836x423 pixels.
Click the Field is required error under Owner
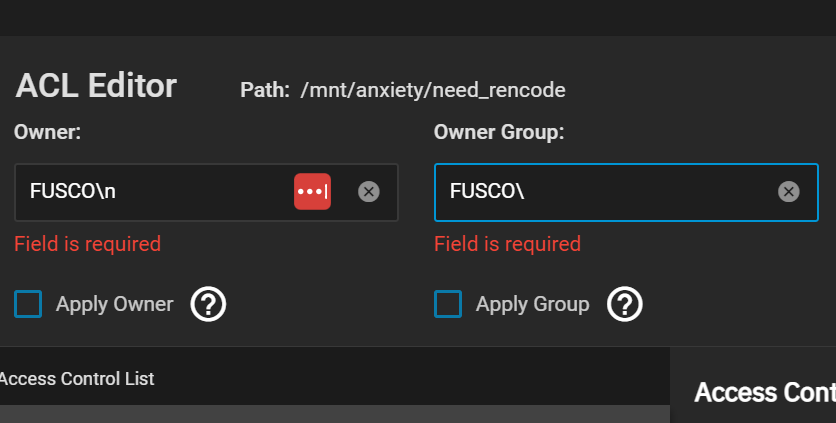pos(87,244)
